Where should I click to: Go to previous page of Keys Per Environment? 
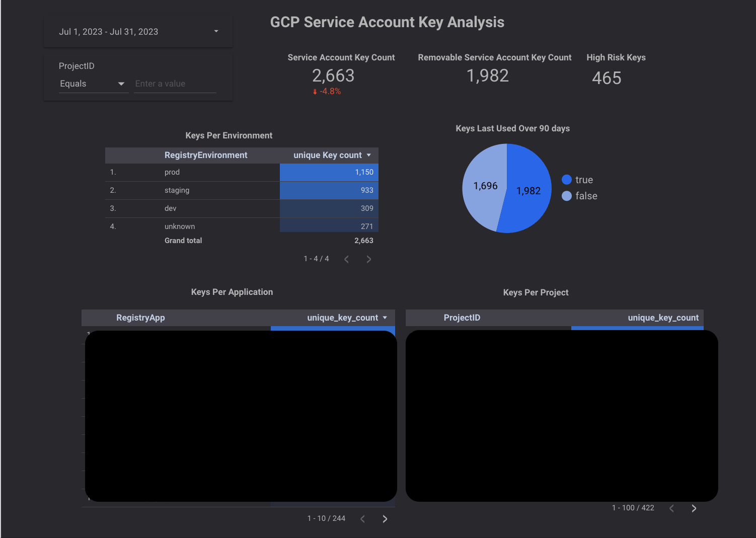click(346, 259)
